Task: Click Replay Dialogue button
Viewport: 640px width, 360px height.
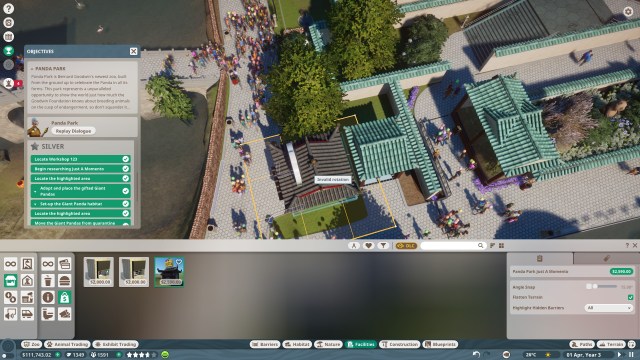Action: [x=73, y=131]
